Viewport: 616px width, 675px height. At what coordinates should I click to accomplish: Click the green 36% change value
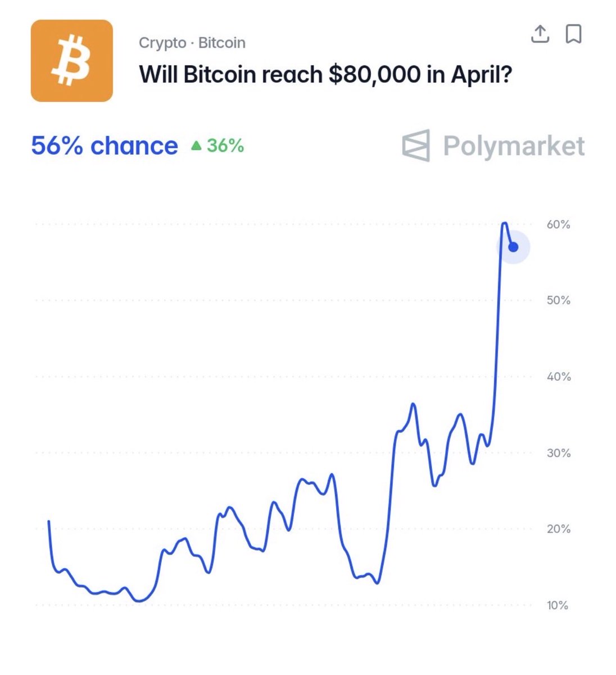click(225, 146)
